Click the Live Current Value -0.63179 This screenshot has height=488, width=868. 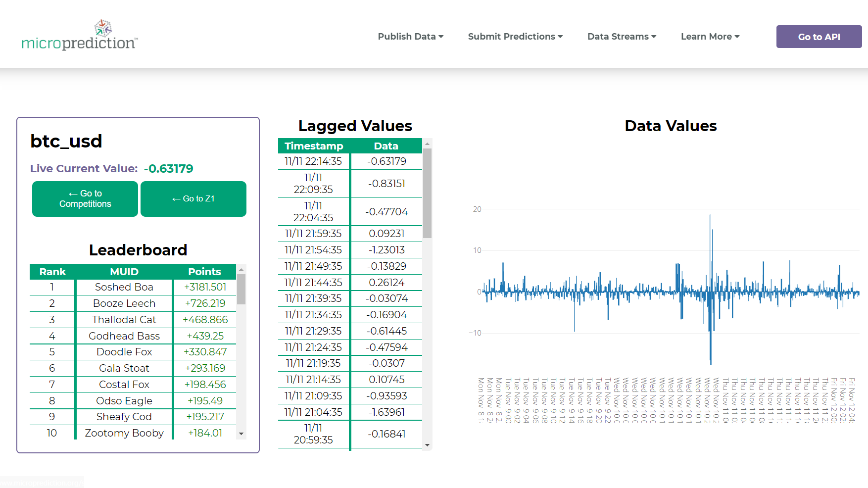[x=168, y=169]
